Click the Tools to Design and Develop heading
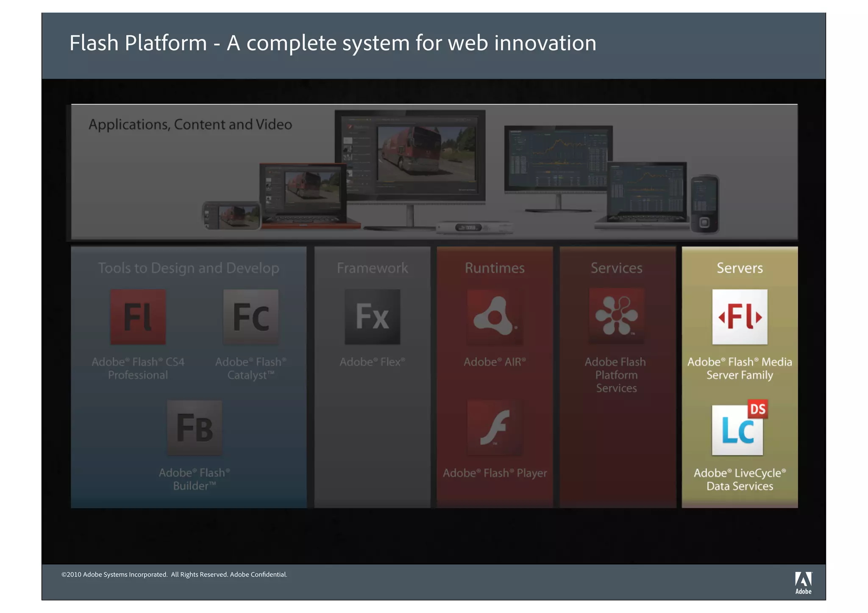Screen dimensions: 868x613 pyautogui.click(x=189, y=268)
